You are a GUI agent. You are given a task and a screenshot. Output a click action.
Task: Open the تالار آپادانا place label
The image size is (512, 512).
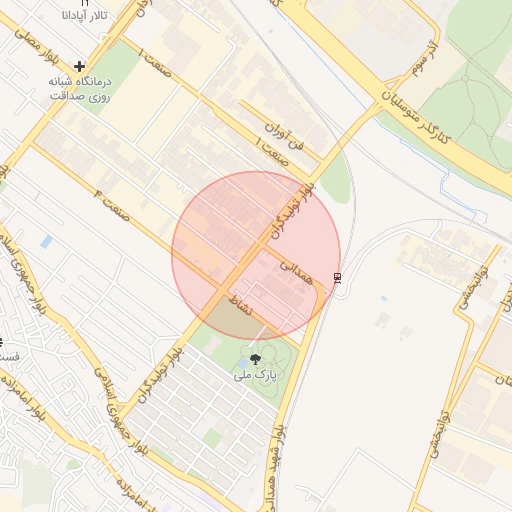(x=85, y=15)
